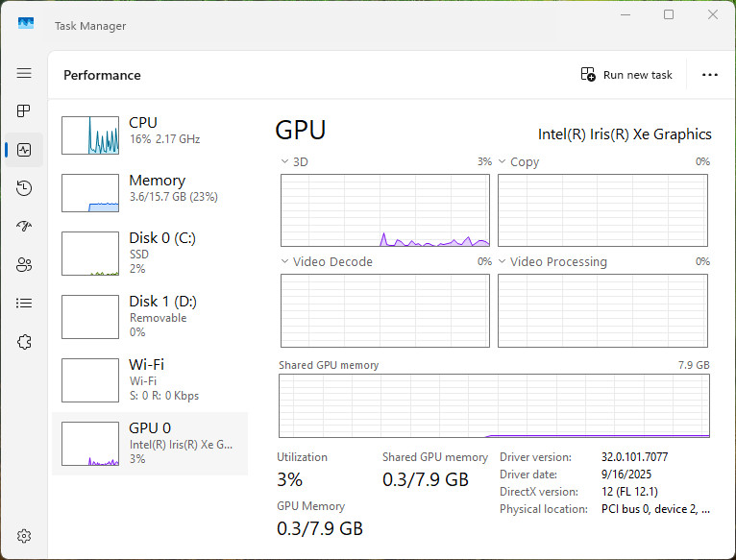The height and width of the screenshot is (560, 736).
Task: Click the GPU Memory 0.3/7.9 GB value
Action: [x=320, y=528]
